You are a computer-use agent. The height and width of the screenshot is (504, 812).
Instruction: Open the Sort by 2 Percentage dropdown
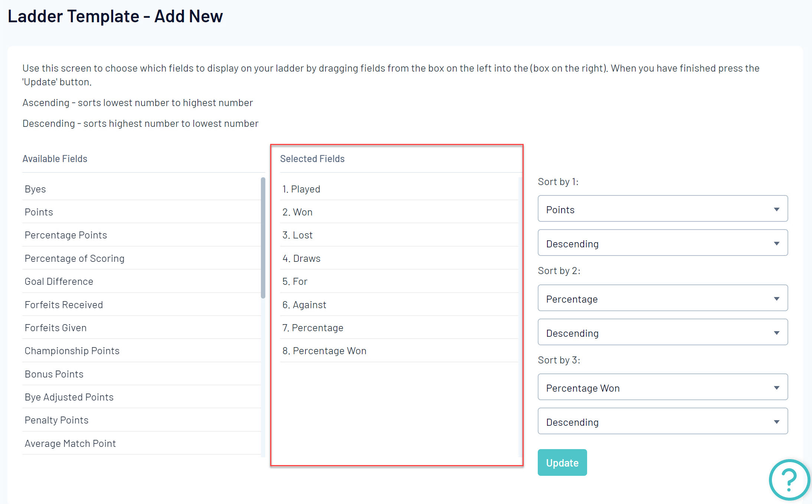(x=662, y=298)
